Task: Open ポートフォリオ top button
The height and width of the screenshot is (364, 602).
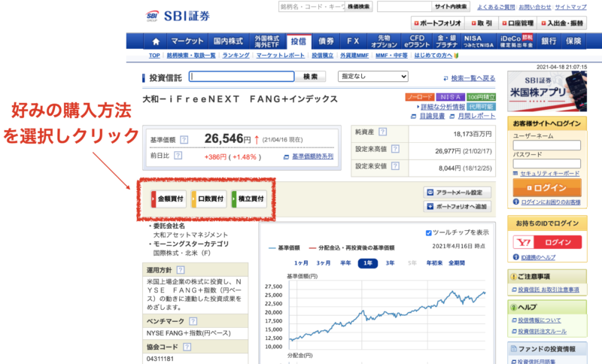Action: pos(438,23)
